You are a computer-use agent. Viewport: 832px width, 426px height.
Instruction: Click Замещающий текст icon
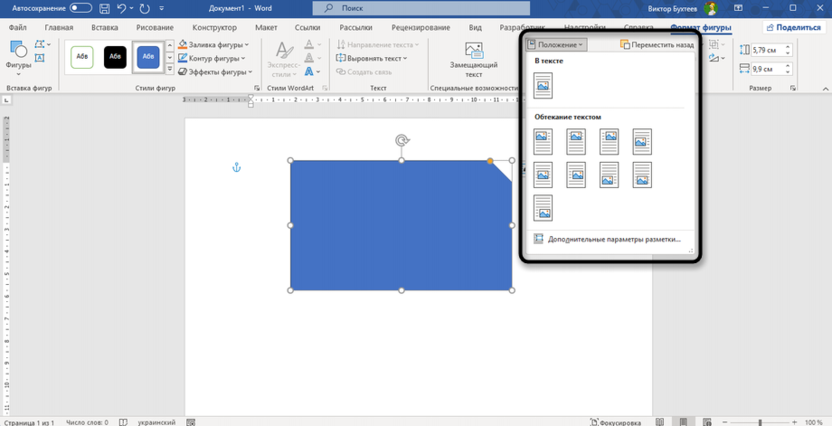click(474, 58)
